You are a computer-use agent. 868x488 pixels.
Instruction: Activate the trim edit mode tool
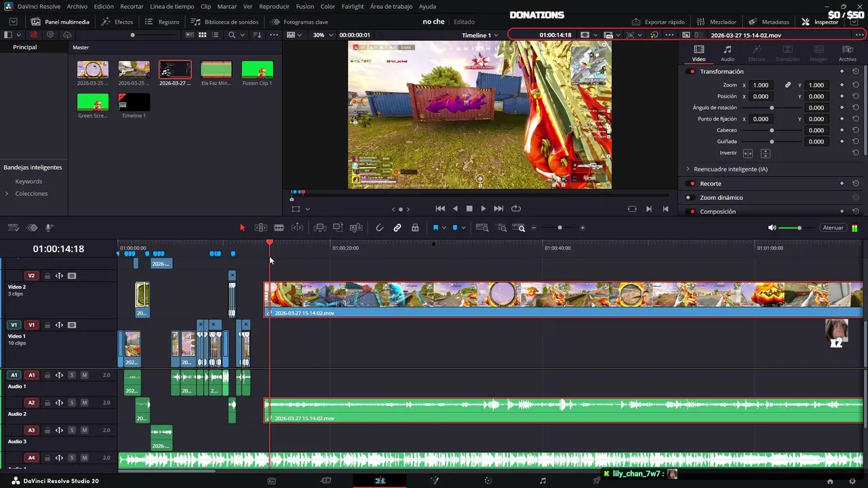[260, 228]
